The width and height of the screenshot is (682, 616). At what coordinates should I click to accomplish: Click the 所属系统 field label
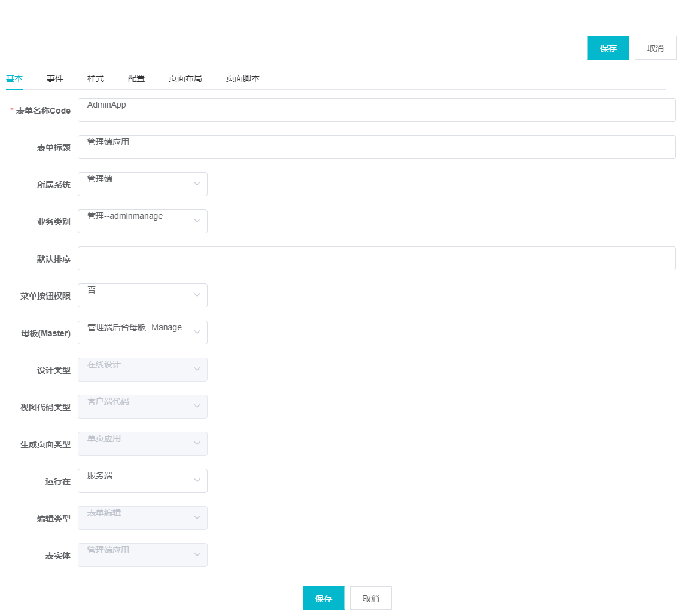click(53, 185)
